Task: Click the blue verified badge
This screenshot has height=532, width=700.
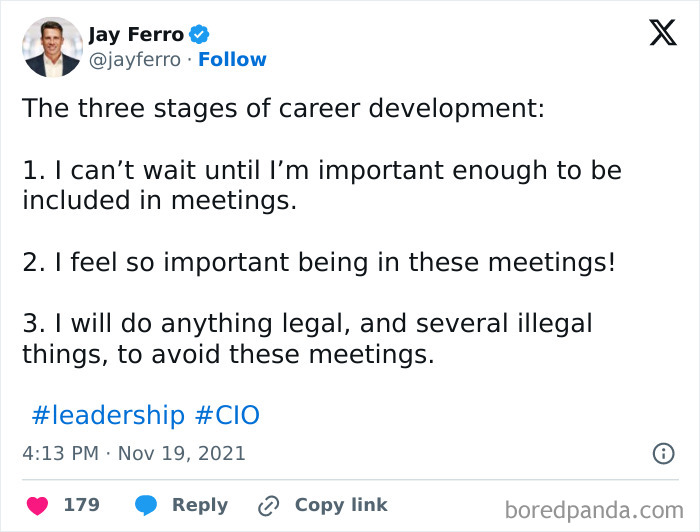Action: (200, 35)
